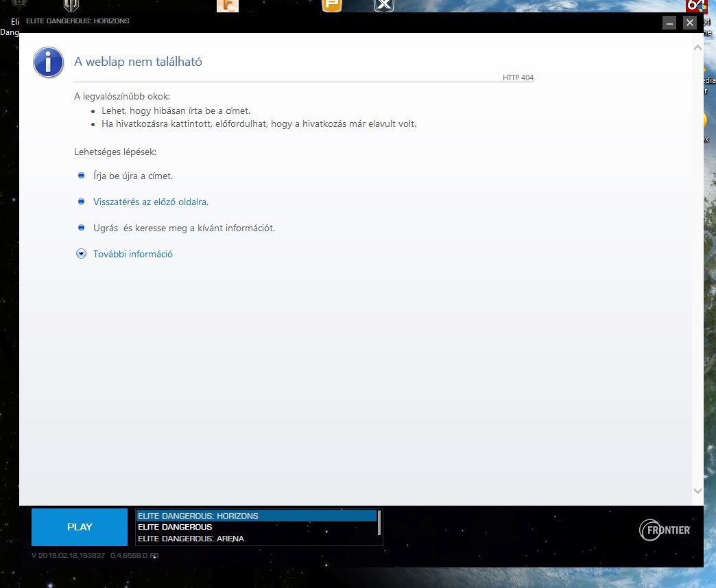Open the red 64 desktop icon
Screen dimensions: 716x588
pyautogui.click(x=696, y=6)
